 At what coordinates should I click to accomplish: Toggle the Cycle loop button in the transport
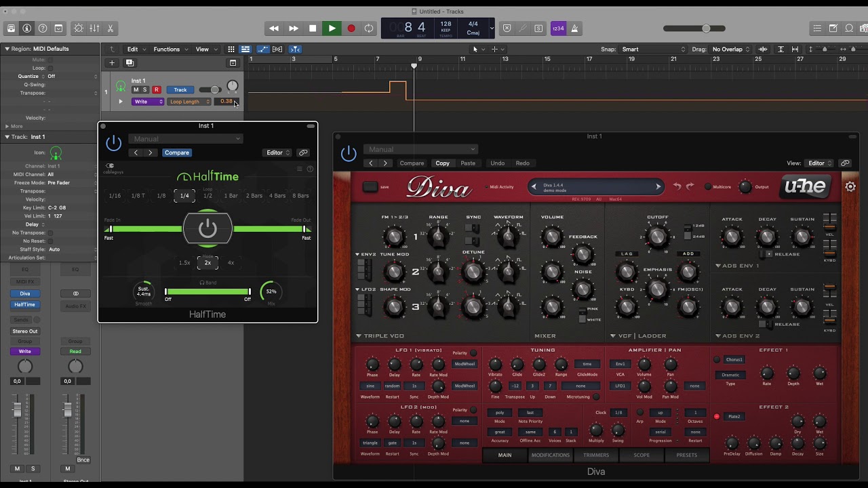(x=369, y=28)
